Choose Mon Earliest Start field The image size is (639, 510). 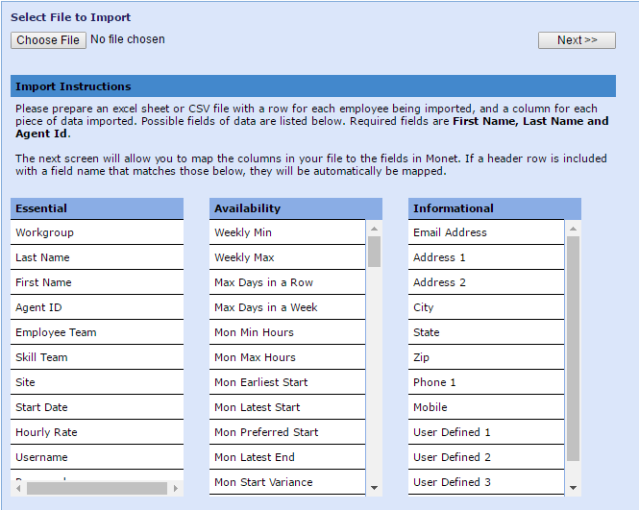[x=288, y=383]
